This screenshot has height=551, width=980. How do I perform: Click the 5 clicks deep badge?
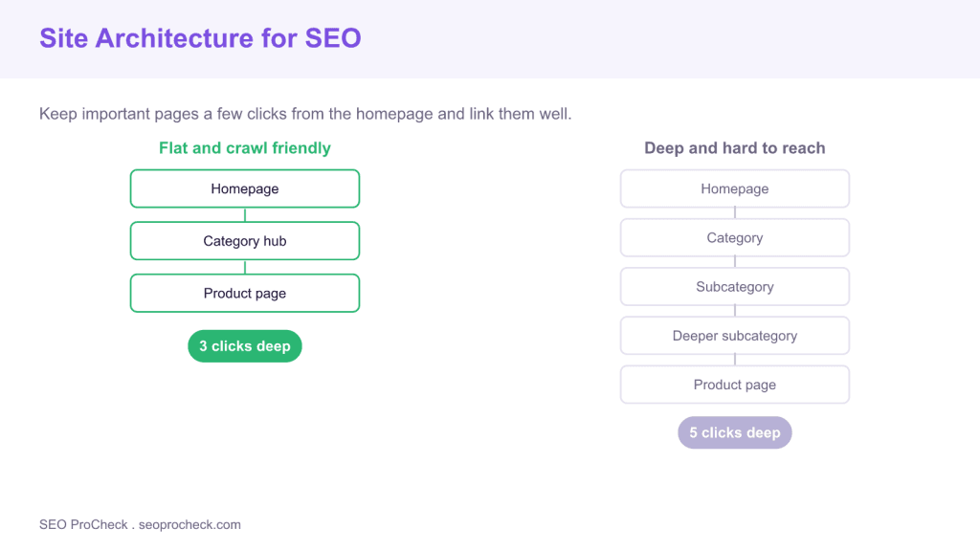735,432
